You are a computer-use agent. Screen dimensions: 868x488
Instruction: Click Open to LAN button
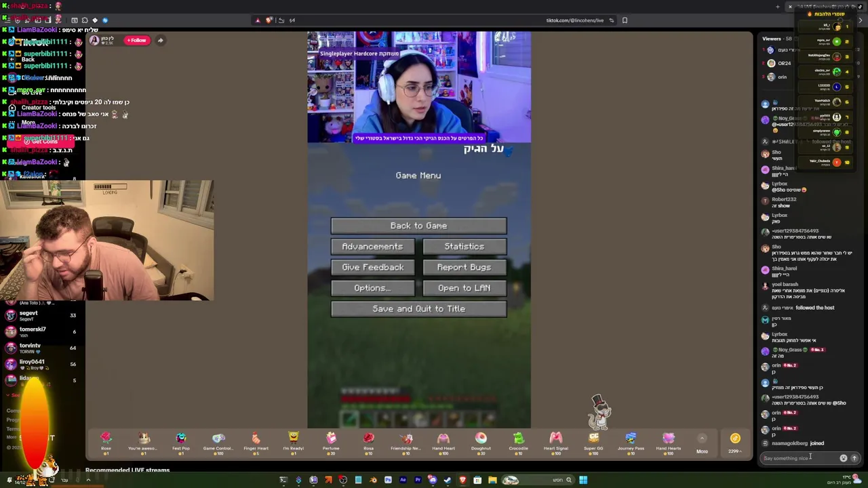point(465,288)
